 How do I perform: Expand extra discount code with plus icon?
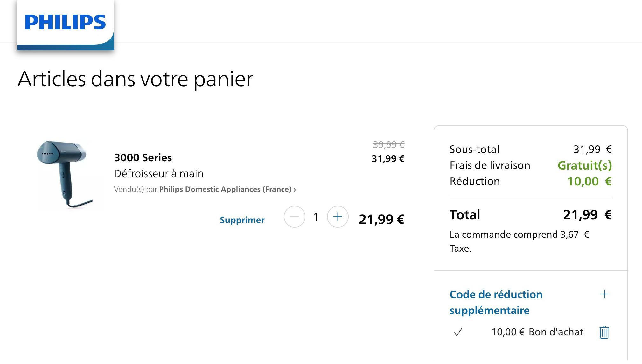coord(604,294)
